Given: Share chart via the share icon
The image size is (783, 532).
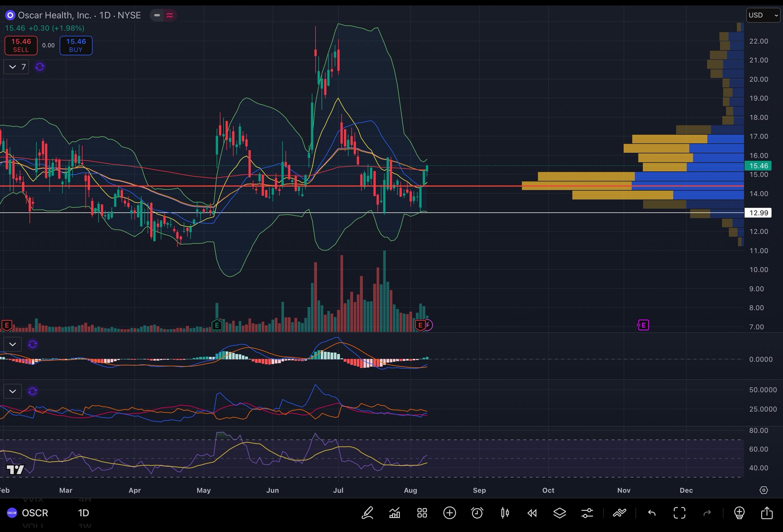Looking at the screenshot, I should pos(767,513).
